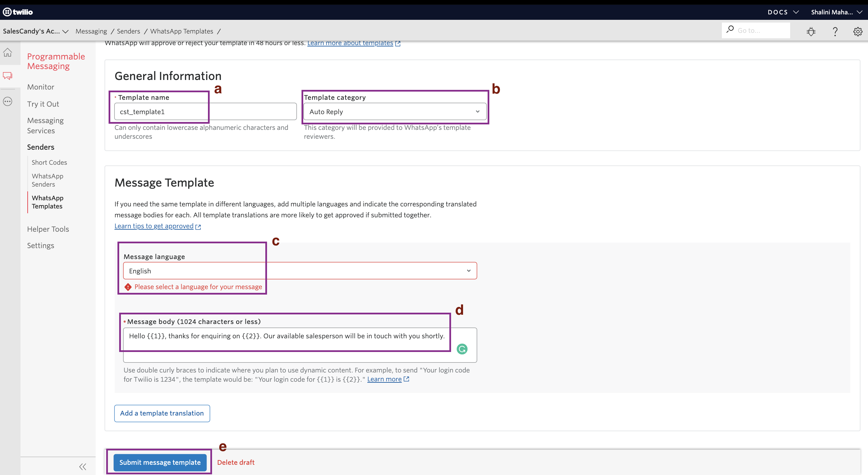
Task: Open the red messaging chat icon
Action: pos(8,76)
